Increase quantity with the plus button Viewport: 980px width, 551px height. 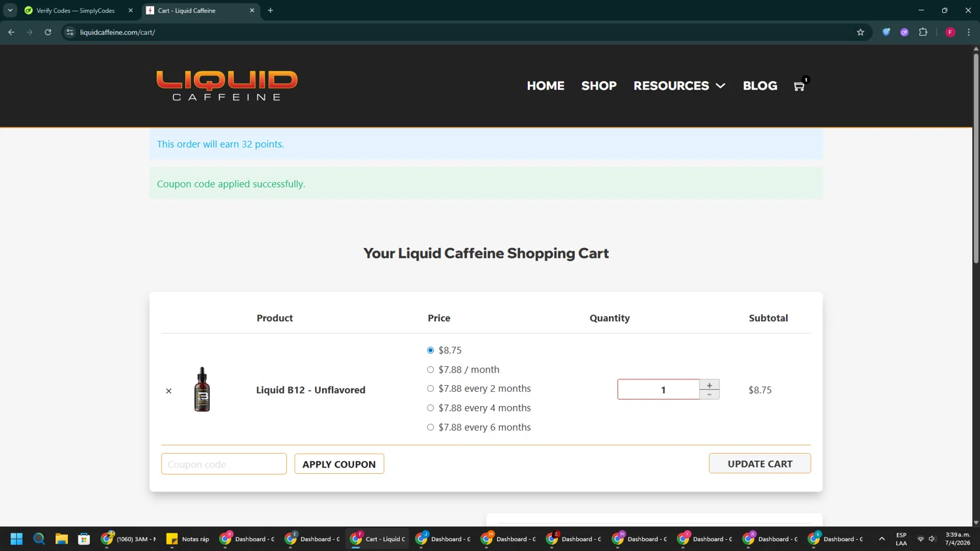[710, 385]
